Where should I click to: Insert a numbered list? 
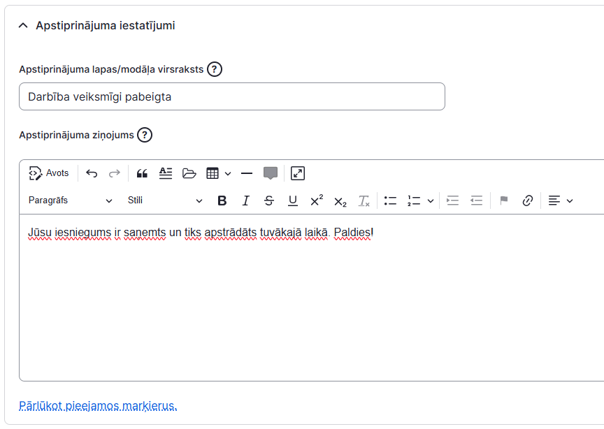click(x=414, y=201)
